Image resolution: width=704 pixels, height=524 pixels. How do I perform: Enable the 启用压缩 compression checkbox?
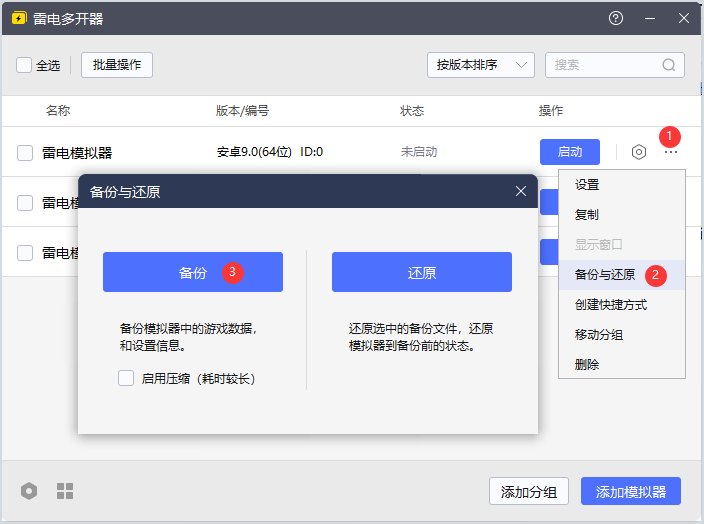pyautogui.click(x=126, y=378)
